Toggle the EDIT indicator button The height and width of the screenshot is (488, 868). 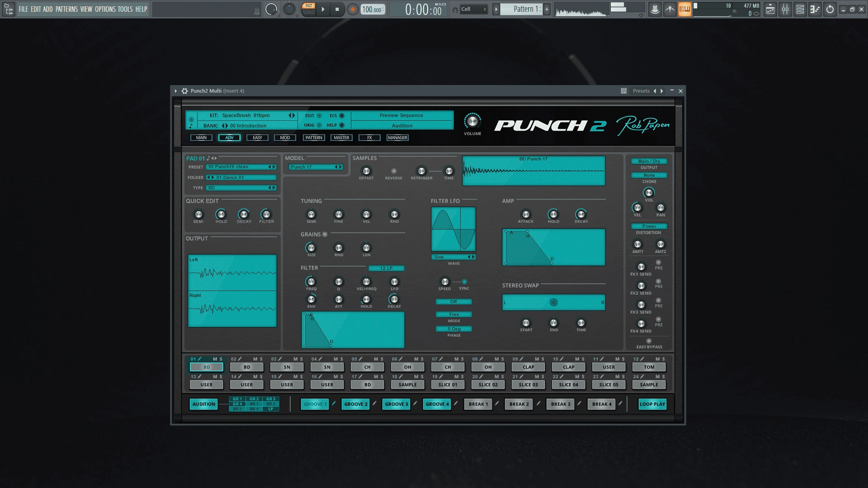(x=319, y=116)
